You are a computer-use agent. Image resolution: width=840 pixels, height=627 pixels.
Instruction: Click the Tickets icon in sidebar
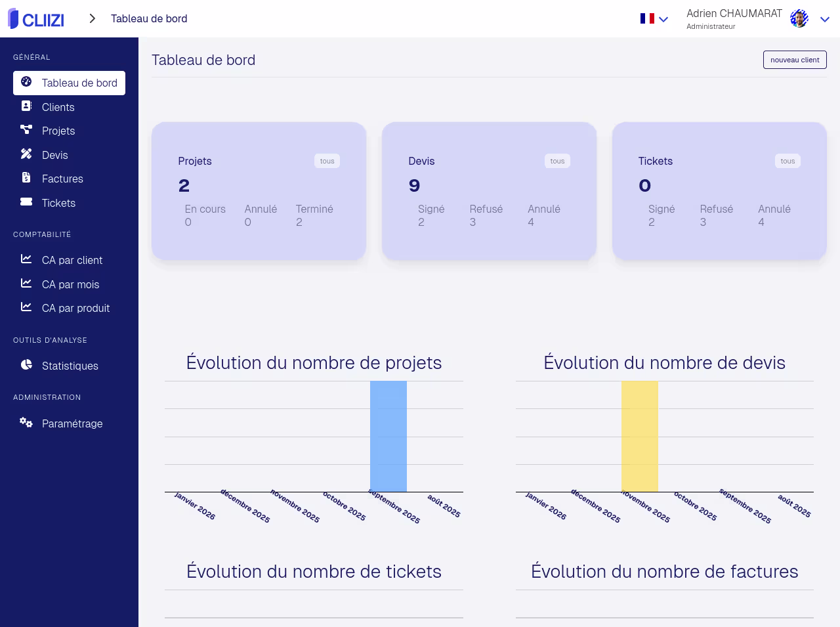[x=26, y=202]
